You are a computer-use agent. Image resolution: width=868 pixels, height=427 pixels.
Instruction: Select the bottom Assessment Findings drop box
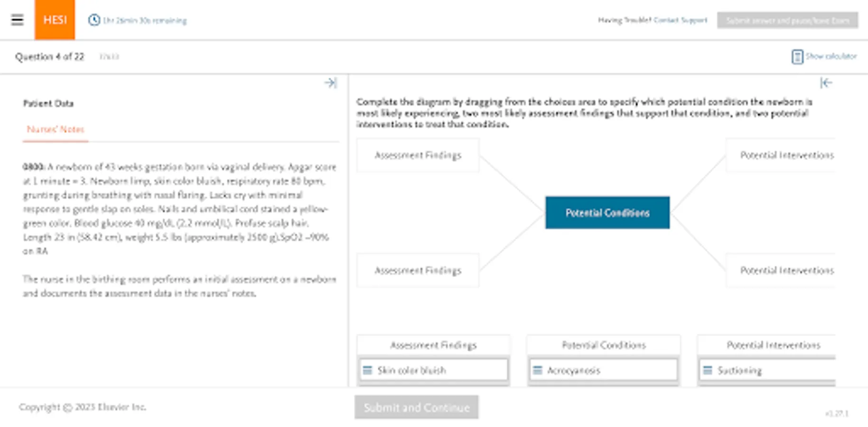tap(418, 270)
